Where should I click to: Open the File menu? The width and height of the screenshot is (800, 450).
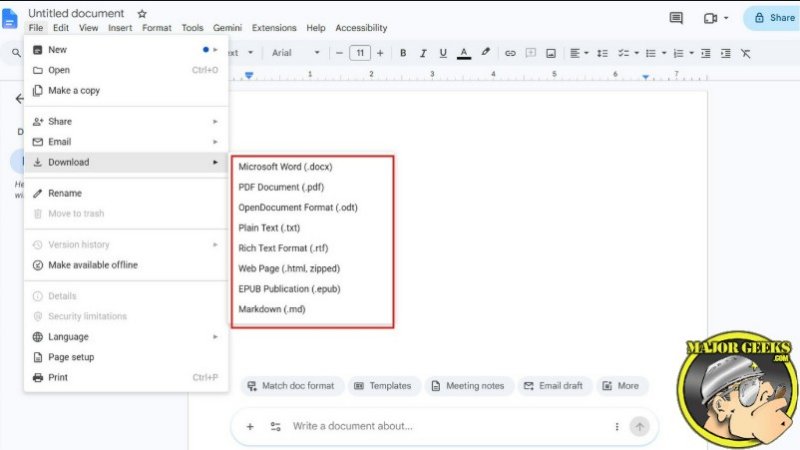click(36, 28)
